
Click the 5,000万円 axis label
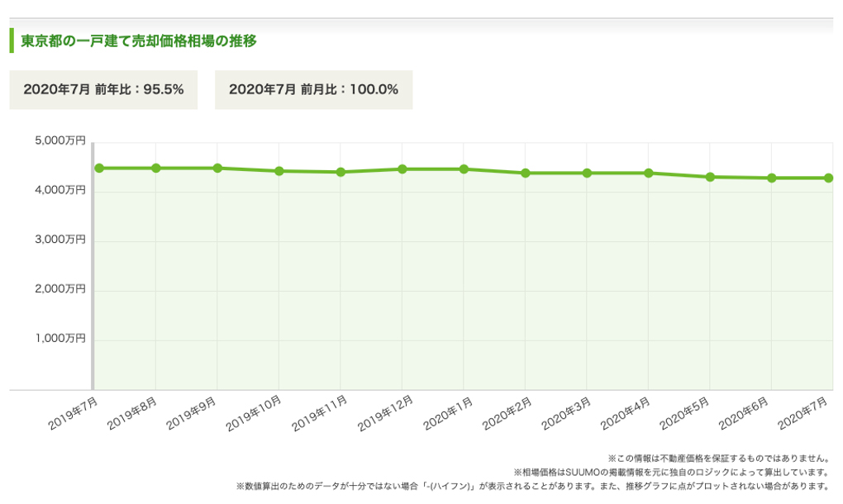click(60, 140)
